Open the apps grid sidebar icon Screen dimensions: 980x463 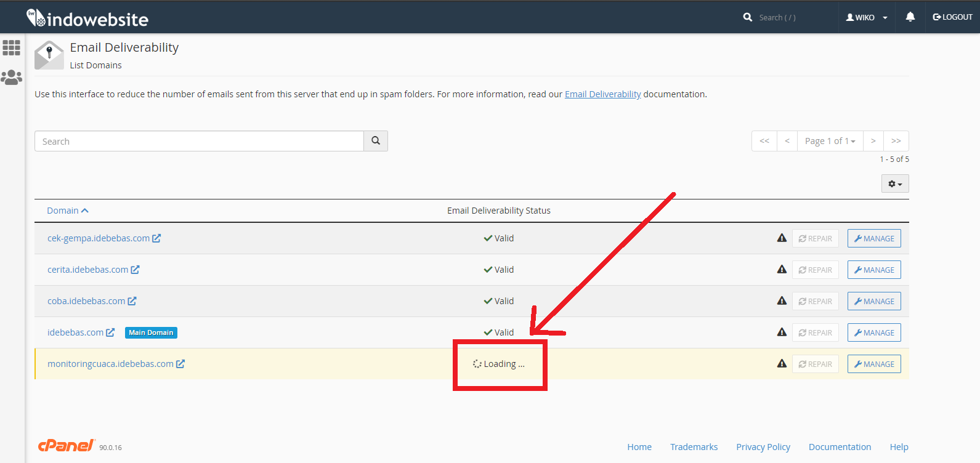(12, 48)
